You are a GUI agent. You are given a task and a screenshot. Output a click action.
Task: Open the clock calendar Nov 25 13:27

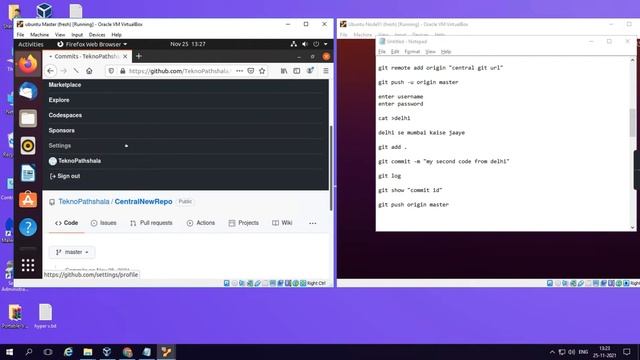pyautogui.click(x=188, y=44)
